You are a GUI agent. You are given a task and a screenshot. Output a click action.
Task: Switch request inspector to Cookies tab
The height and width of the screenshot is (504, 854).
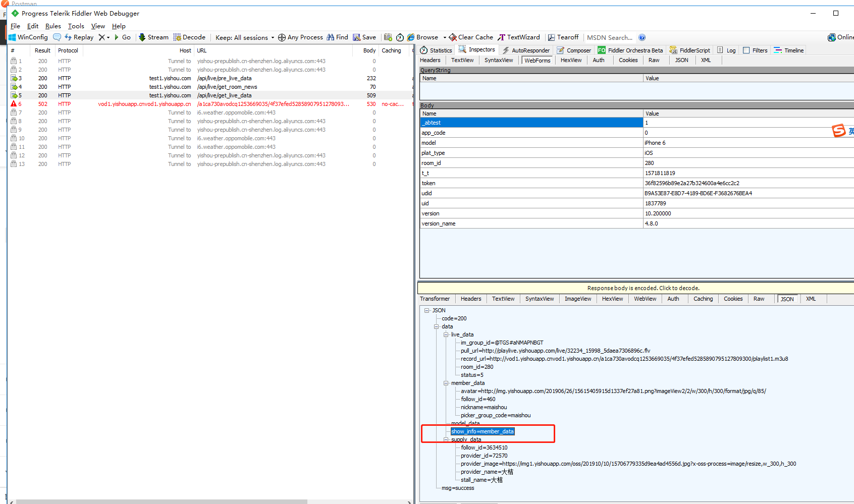[628, 60]
